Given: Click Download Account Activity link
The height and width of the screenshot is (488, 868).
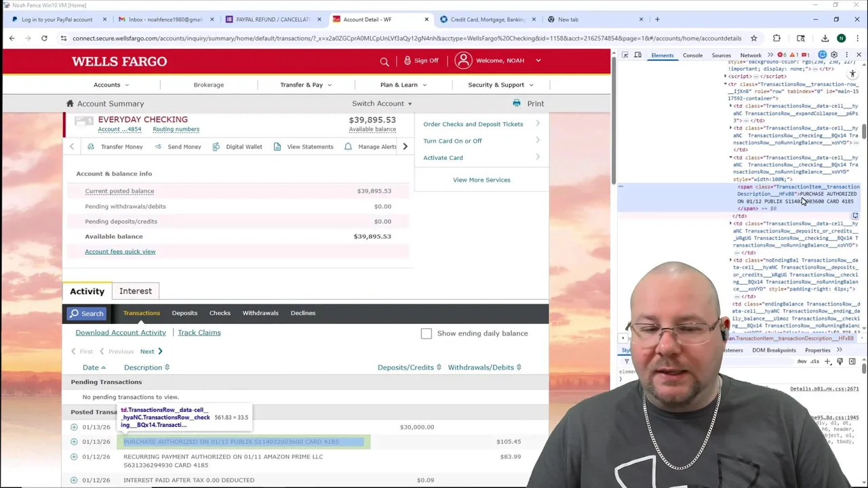Looking at the screenshot, I should point(121,333).
